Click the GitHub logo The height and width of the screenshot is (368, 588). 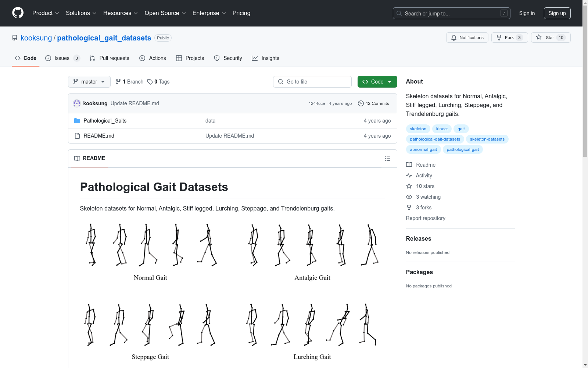point(18,13)
